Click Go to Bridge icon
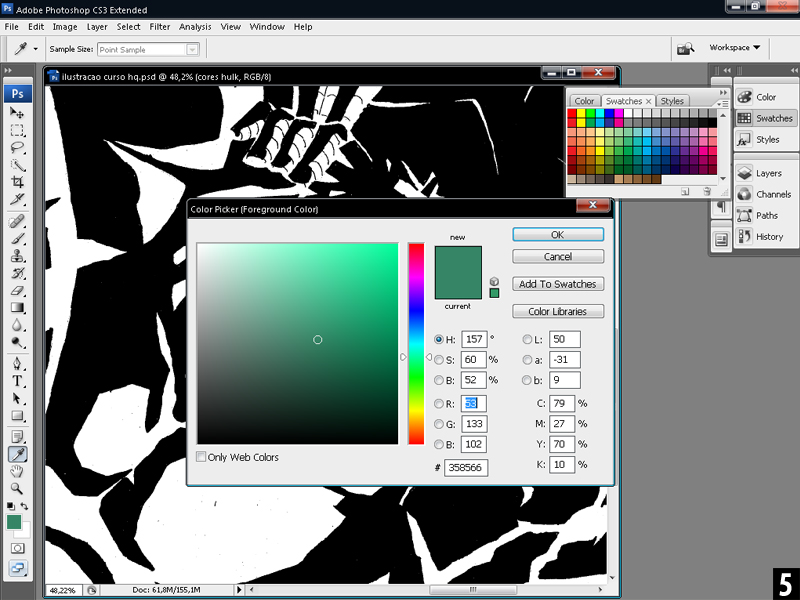800x600 pixels. pos(685,48)
